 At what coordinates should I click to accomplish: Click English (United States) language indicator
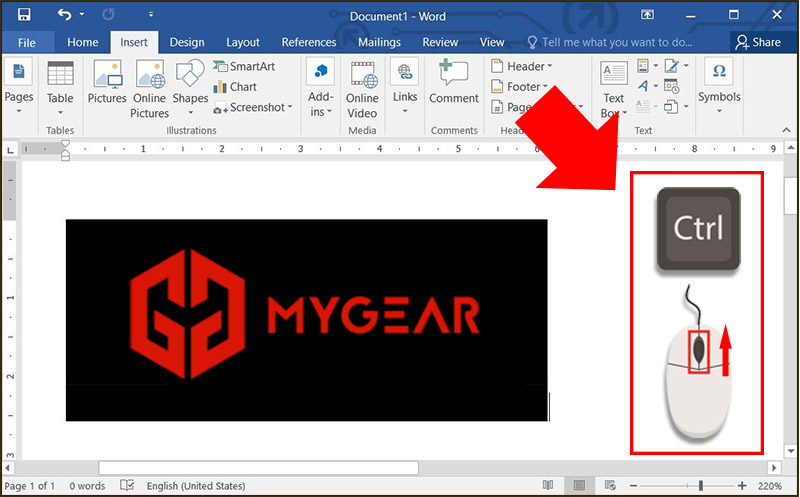tap(196, 486)
